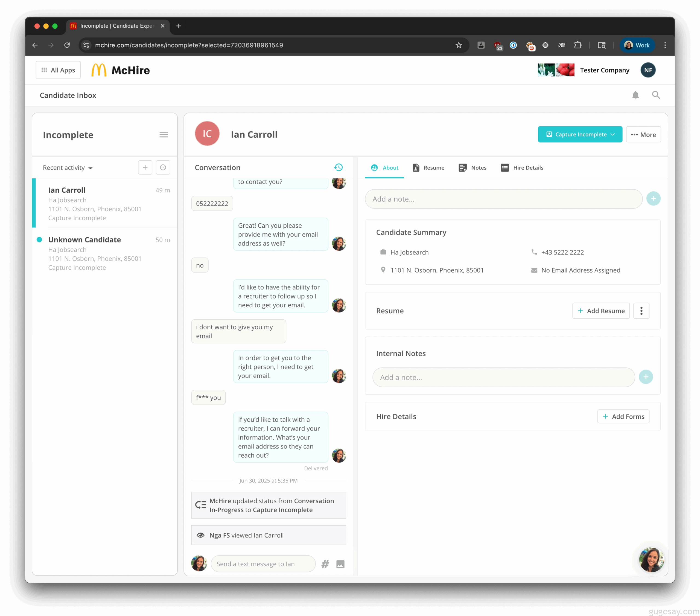Open the Capture Incomplete status dropdown
This screenshot has height=616, width=700.
[580, 134]
